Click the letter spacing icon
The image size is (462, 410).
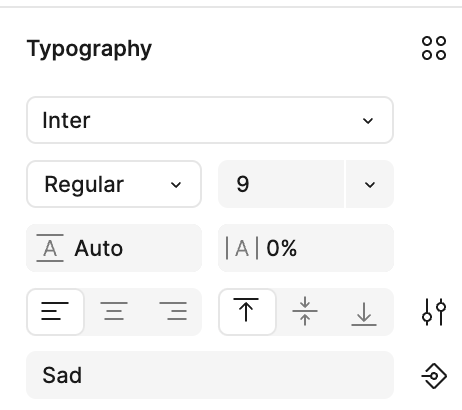point(242,248)
